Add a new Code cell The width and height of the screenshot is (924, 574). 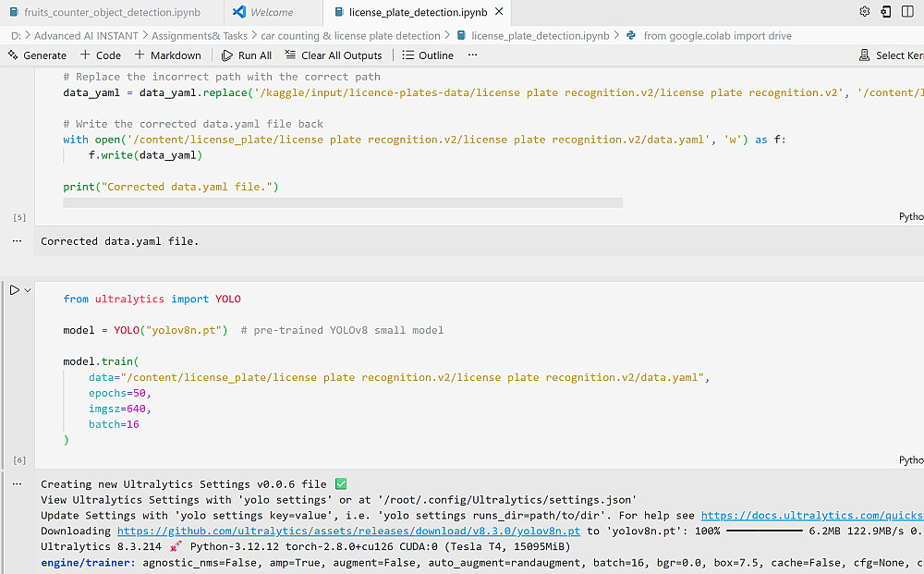click(x=101, y=55)
